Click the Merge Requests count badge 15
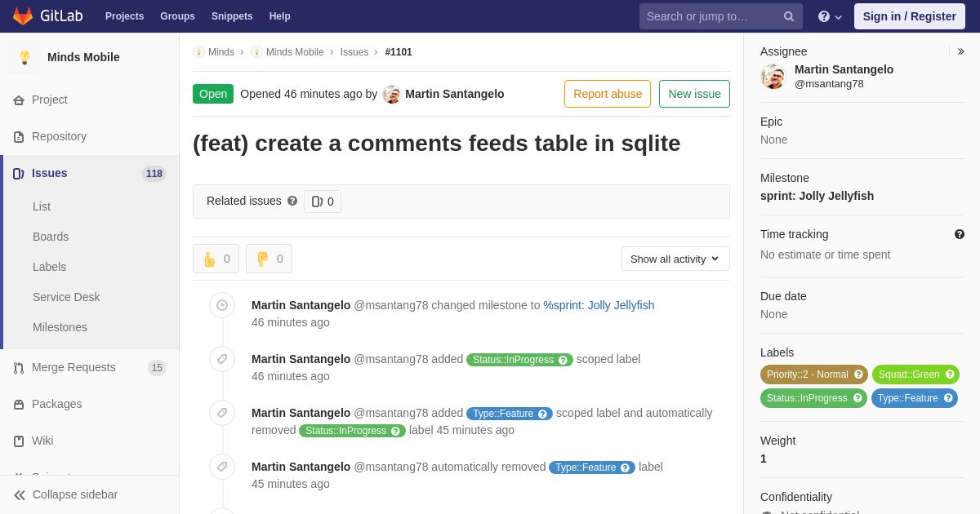 click(x=157, y=368)
